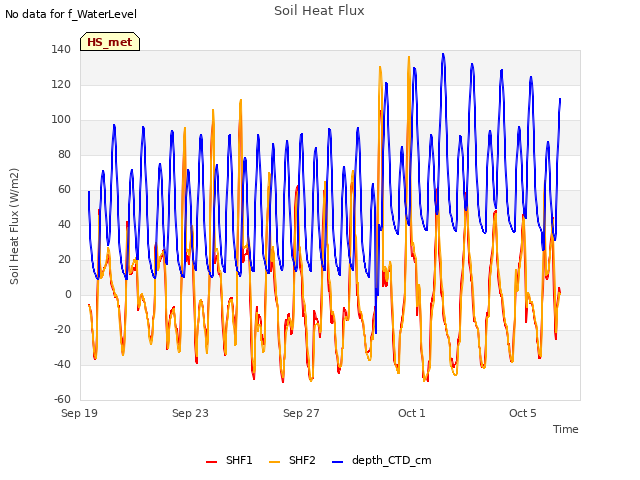Click the -40 y-axis tick label

pos(62,364)
